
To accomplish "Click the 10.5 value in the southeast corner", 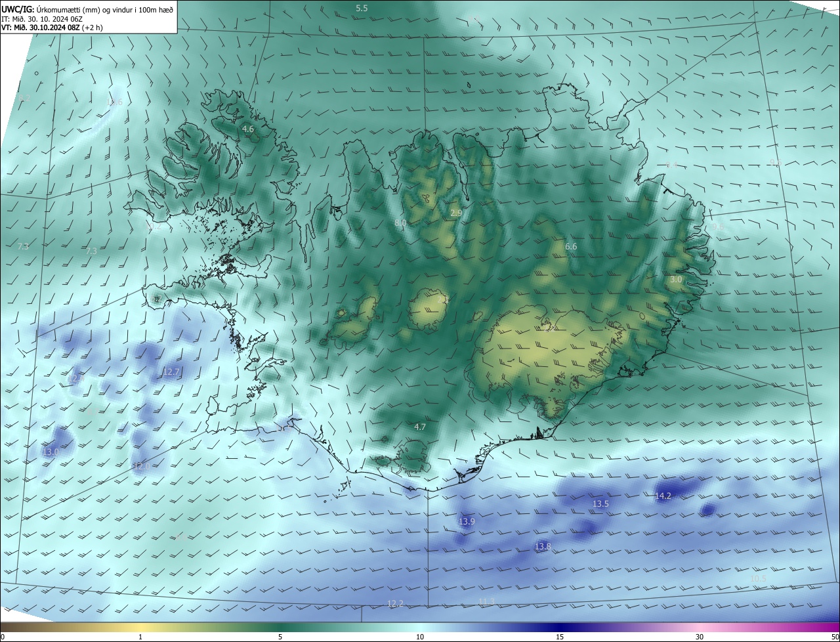I will (758, 578).
